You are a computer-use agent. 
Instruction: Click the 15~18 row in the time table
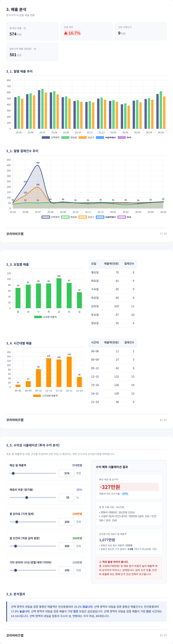pos(113,385)
